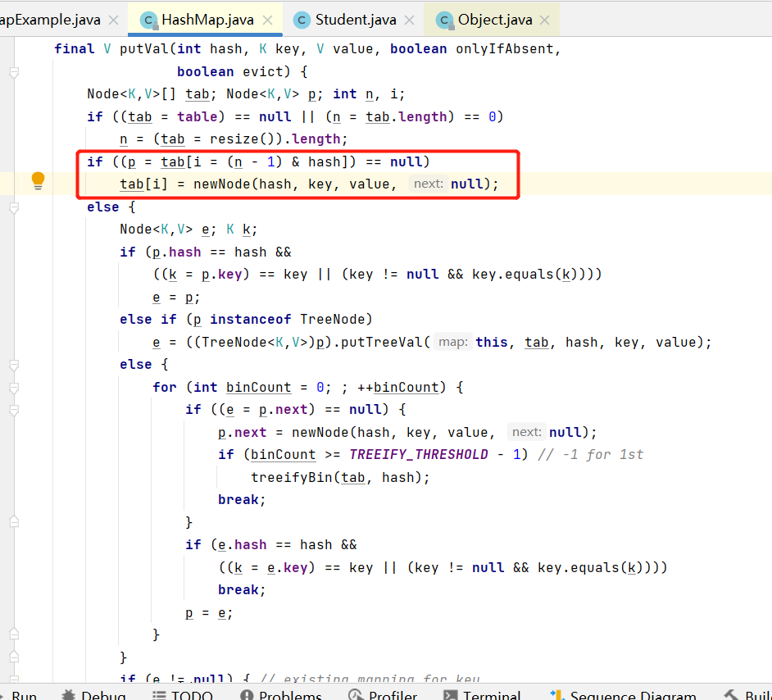
Task: Click '++binCount' in the for loop
Action: point(397,388)
